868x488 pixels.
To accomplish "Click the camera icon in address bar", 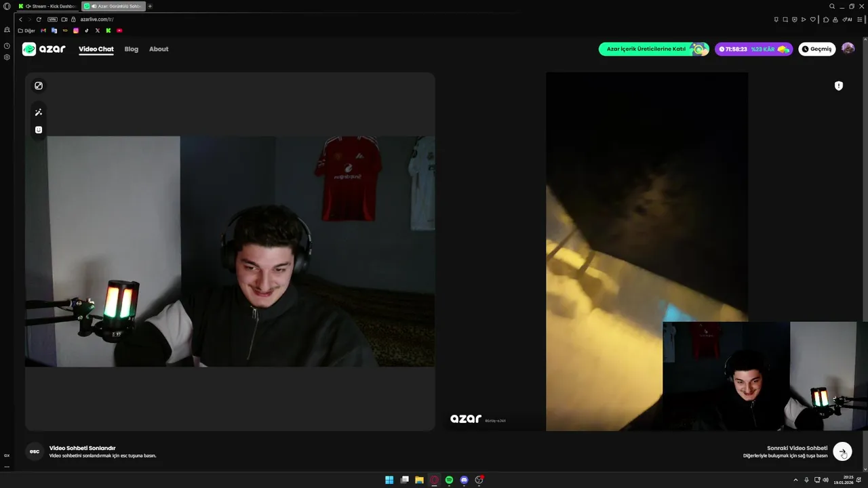I will point(64,19).
